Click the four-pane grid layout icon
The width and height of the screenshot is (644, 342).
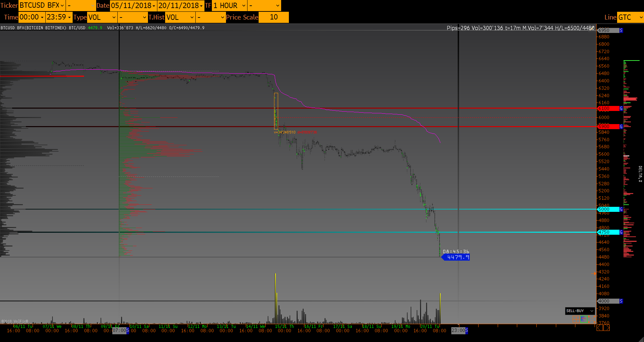point(576,319)
